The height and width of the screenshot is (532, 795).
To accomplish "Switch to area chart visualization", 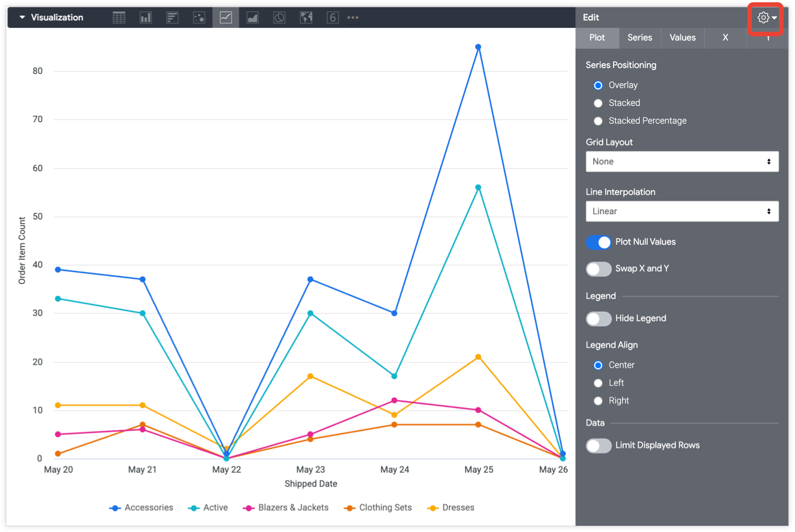I will (252, 18).
